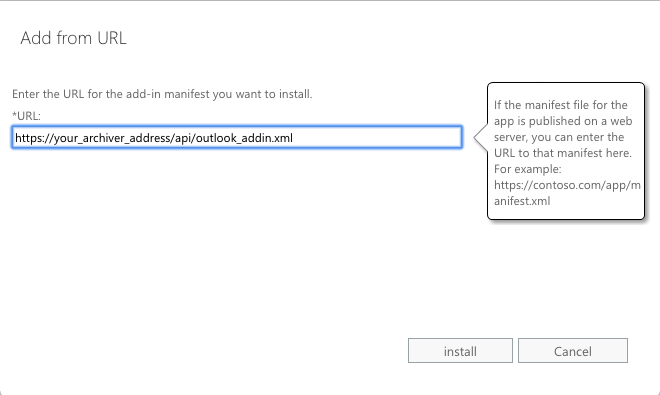The image size is (660, 395).
Task: Select "For example:" line in the tooltip
Action: pyautogui.click(x=528, y=169)
